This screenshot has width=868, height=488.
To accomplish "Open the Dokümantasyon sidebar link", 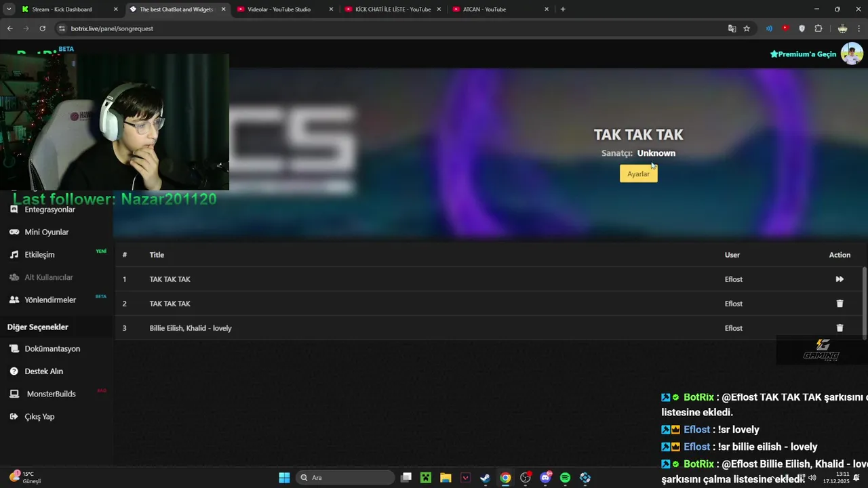I will (x=52, y=348).
